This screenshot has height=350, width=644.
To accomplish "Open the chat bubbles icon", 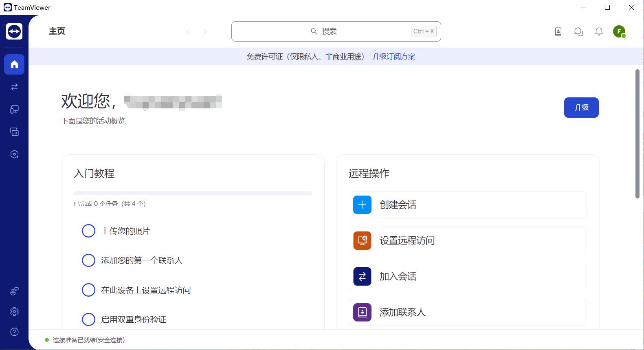I will (x=578, y=31).
